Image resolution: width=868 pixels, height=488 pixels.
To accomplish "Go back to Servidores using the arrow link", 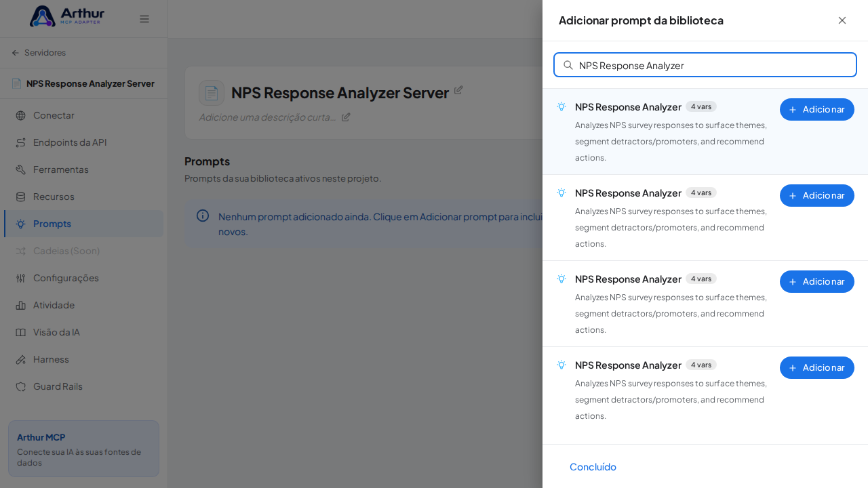I will (39, 53).
